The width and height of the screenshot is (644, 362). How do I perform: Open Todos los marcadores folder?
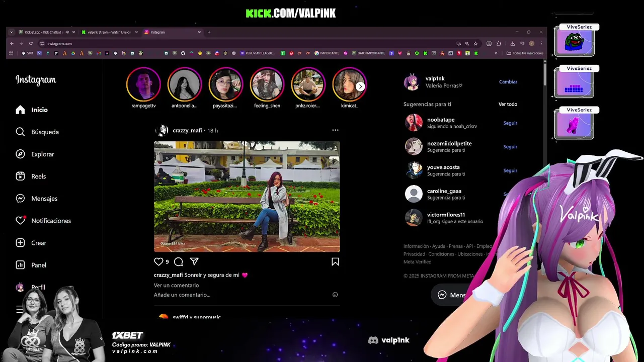[x=525, y=53]
